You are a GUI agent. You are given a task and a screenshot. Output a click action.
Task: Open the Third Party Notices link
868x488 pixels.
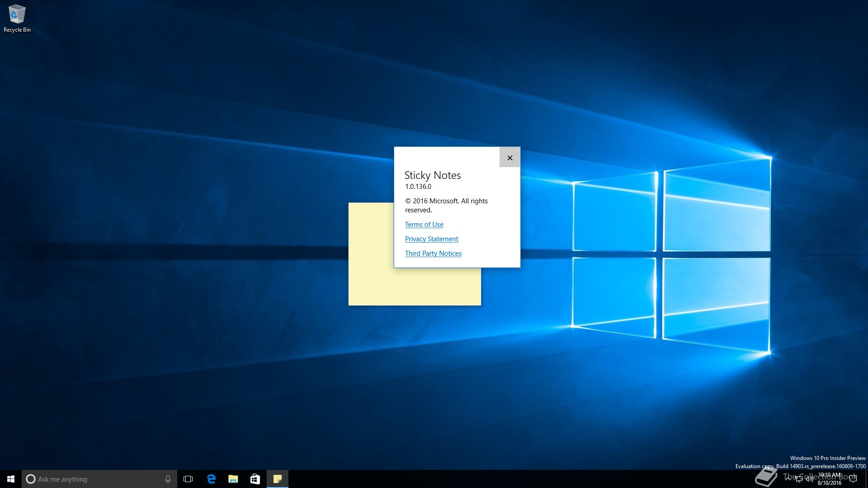(433, 253)
